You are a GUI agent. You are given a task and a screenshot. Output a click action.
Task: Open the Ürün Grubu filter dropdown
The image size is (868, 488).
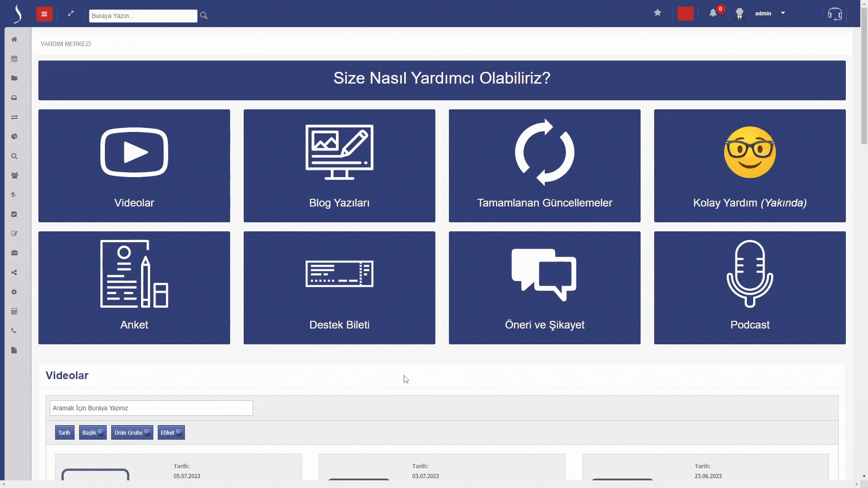(132, 432)
